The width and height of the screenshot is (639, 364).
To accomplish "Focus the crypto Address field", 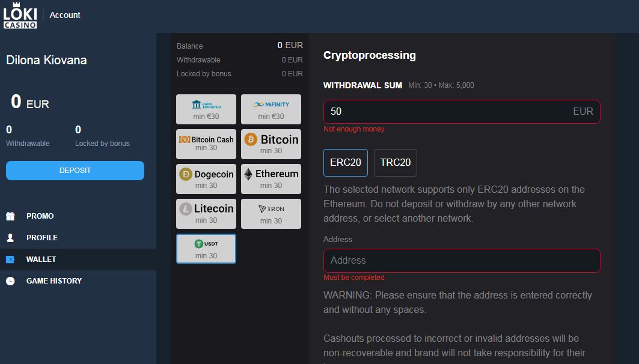I will click(x=461, y=261).
